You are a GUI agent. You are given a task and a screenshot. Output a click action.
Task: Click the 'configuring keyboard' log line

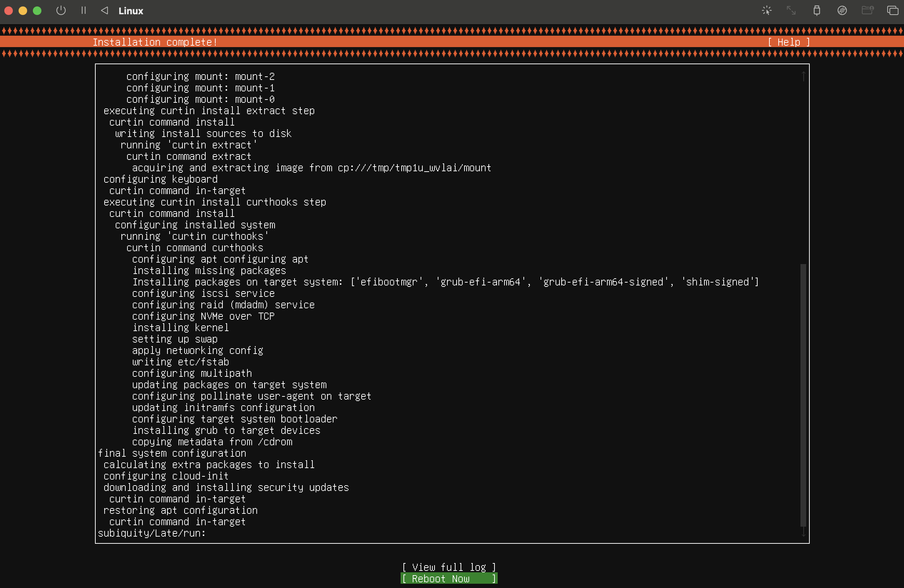point(161,179)
